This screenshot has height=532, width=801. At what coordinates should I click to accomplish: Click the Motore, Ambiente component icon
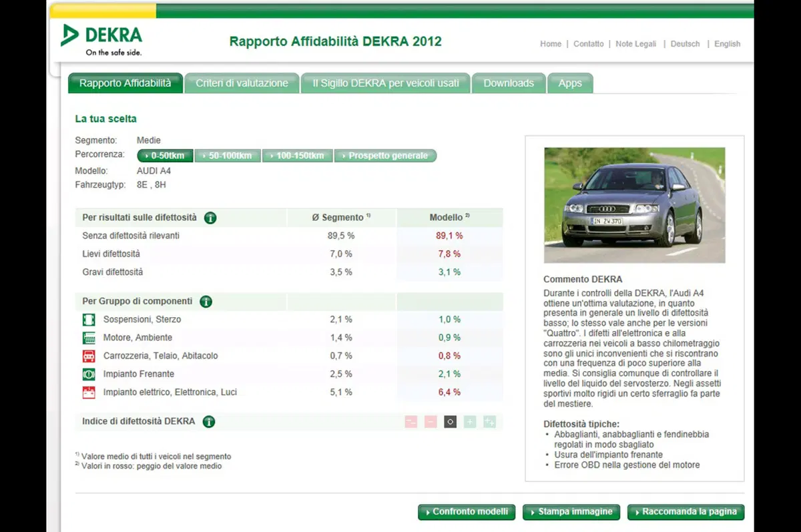pyautogui.click(x=89, y=338)
